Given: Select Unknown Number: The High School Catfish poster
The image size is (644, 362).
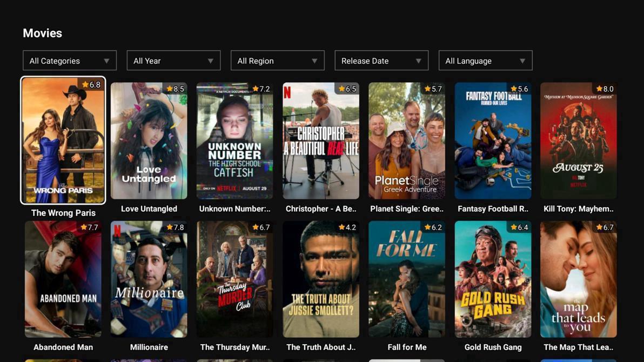Looking at the screenshot, I should coord(235,140).
